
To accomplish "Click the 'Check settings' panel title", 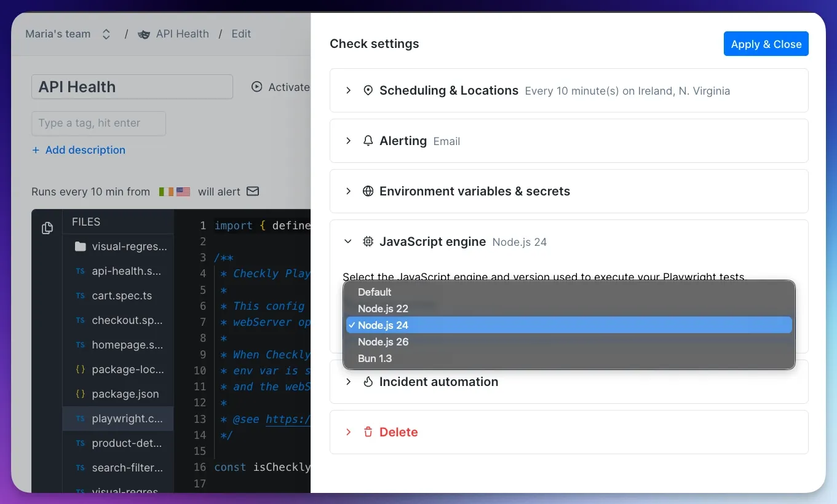I will (x=375, y=44).
